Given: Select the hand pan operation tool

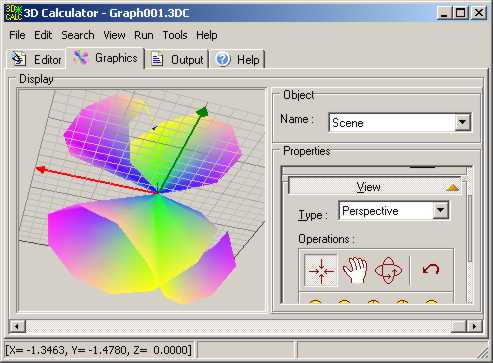Looking at the screenshot, I should click(x=355, y=270).
